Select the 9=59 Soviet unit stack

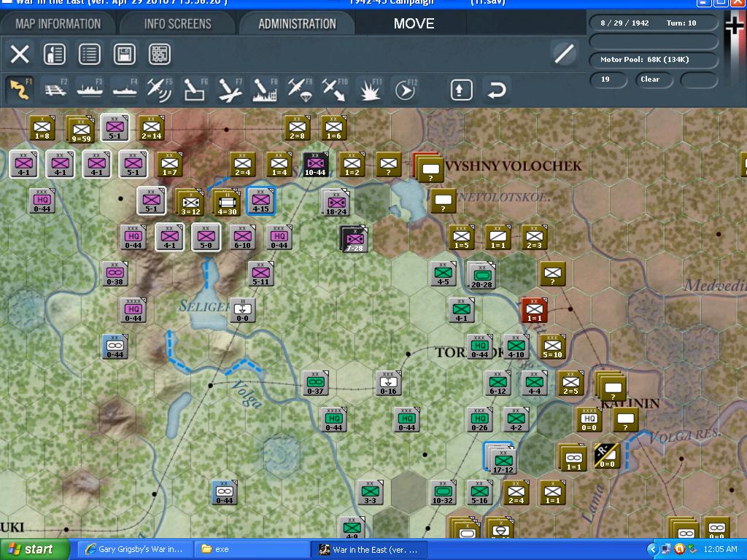pos(80,129)
